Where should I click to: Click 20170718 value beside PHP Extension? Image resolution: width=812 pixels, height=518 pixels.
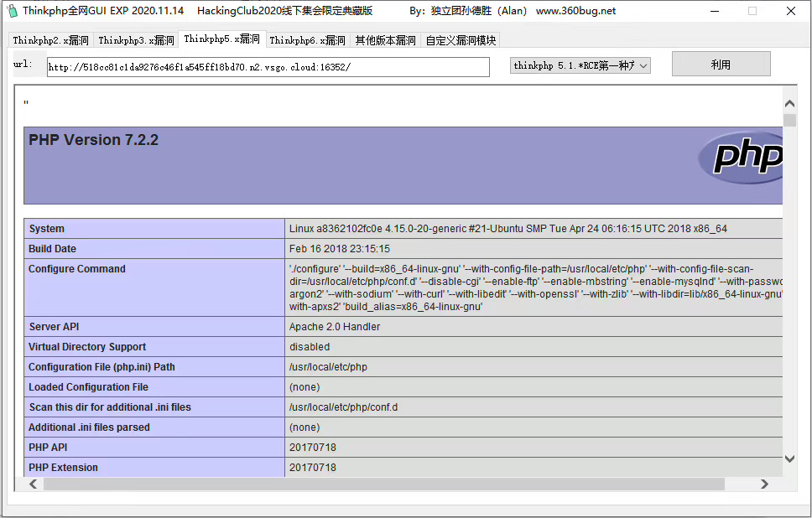[313, 468]
